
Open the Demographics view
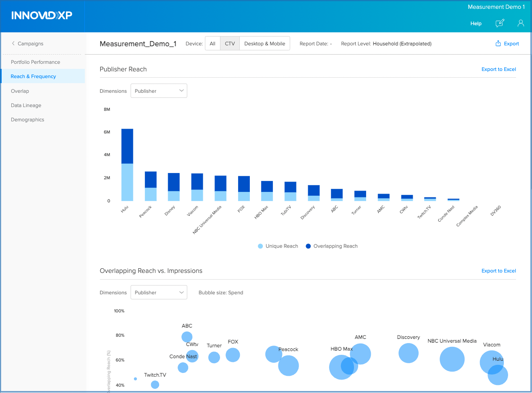pos(27,119)
